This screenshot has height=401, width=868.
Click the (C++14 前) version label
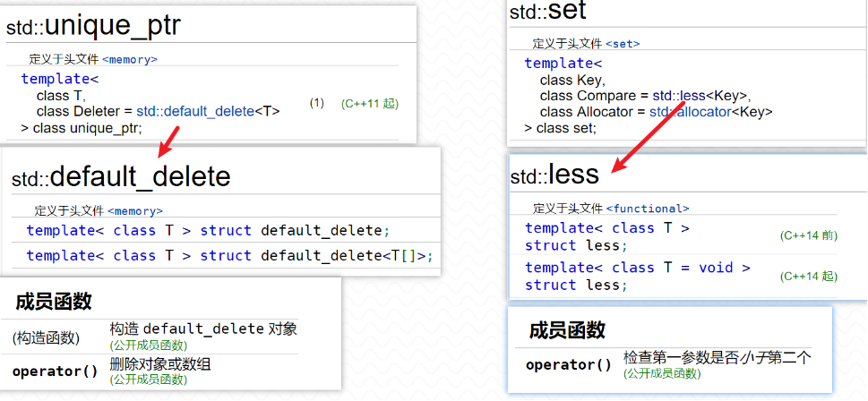809,235
